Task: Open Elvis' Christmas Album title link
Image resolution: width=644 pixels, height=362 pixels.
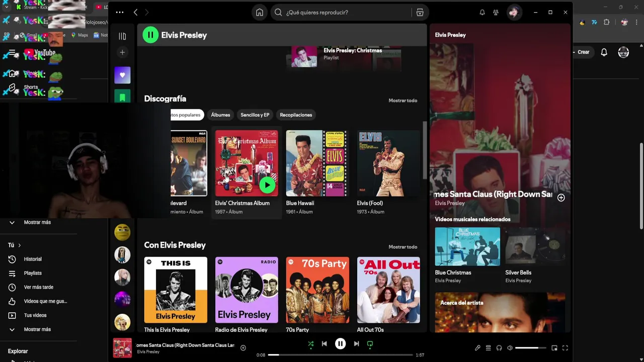Action: tap(242, 203)
